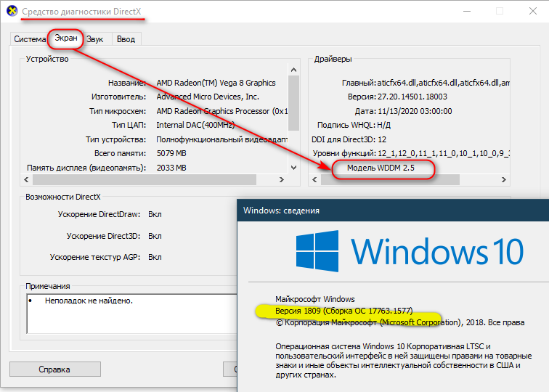
Task: Click the Уровни функций feature levels text
Action: click(411, 153)
